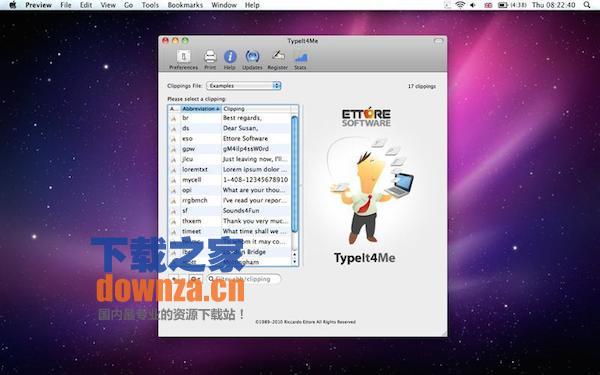The image size is (600, 375).
Task: Open the blue Help info icon
Action: click(230, 60)
